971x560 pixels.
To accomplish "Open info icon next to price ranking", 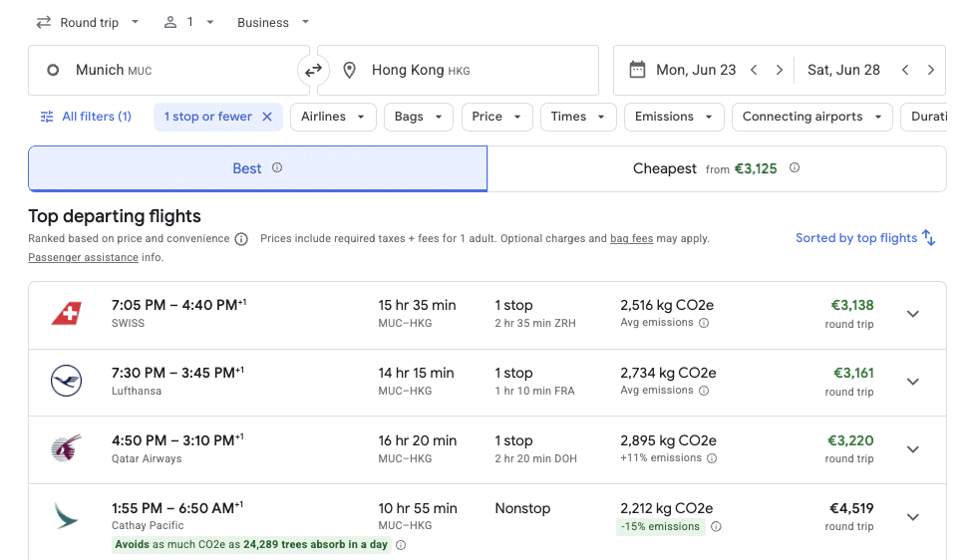I will point(241,239).
